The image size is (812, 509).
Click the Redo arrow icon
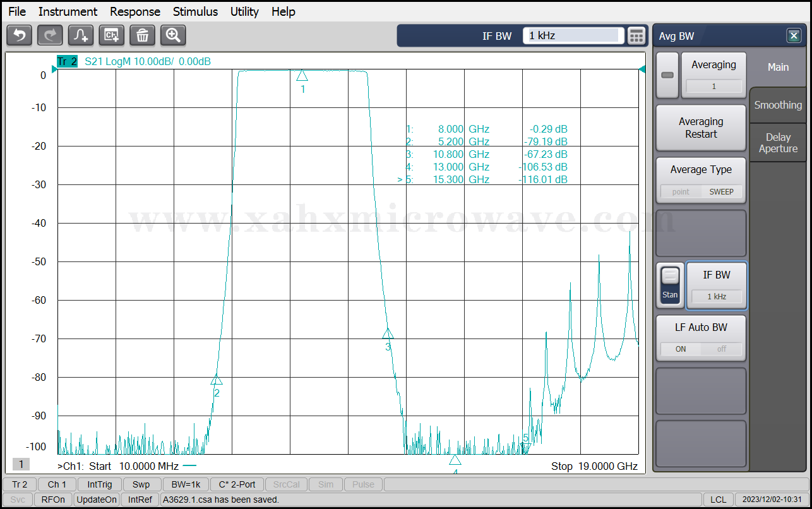[50, 35]
